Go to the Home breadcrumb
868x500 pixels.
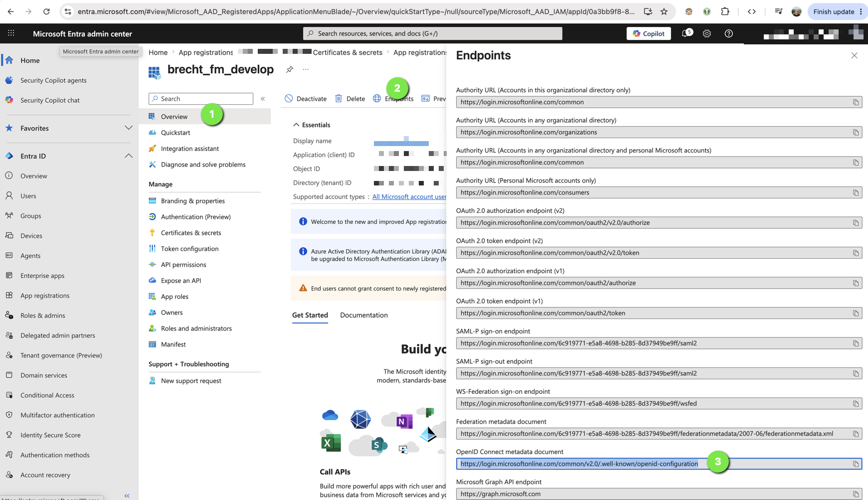pyautogui.click(x=158, y=52)
